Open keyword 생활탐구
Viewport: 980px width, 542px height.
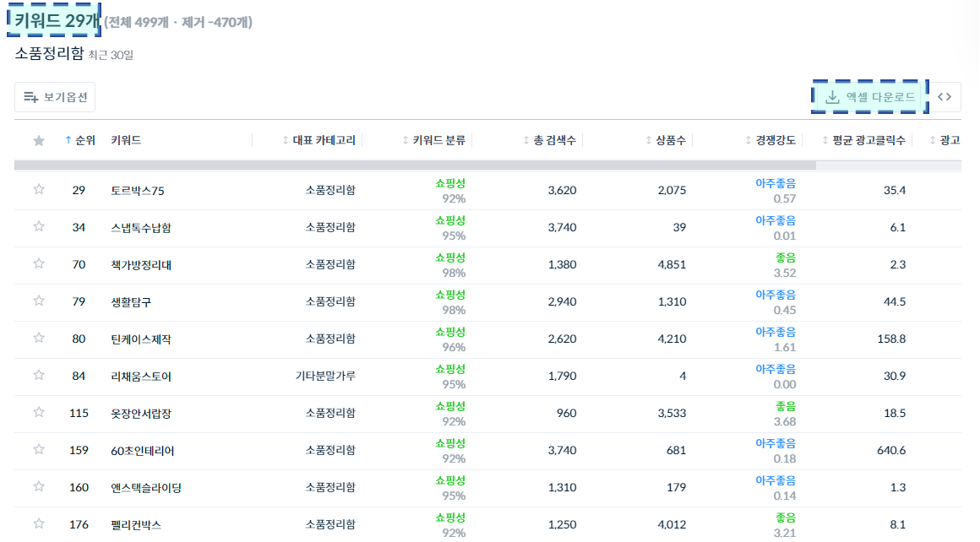[x=131, y=302]
